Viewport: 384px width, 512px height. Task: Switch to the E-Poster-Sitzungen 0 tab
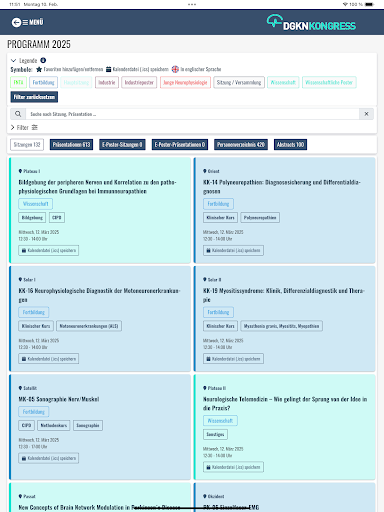122,145
